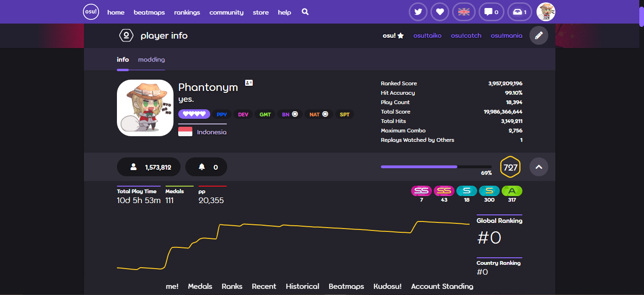
Task: Switch to the osu!taiko mode
Action: tap(428, 35)
